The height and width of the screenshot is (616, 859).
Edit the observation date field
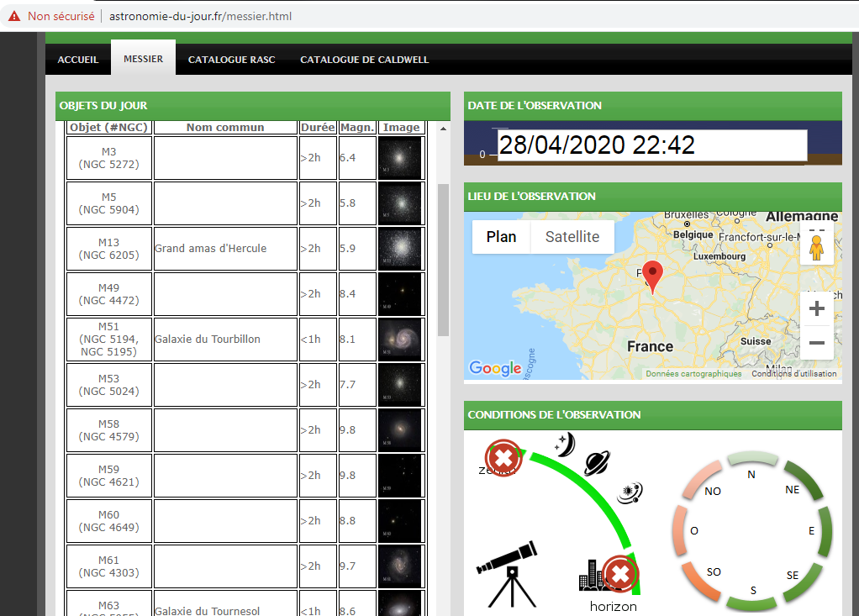[x=652, y=145]
